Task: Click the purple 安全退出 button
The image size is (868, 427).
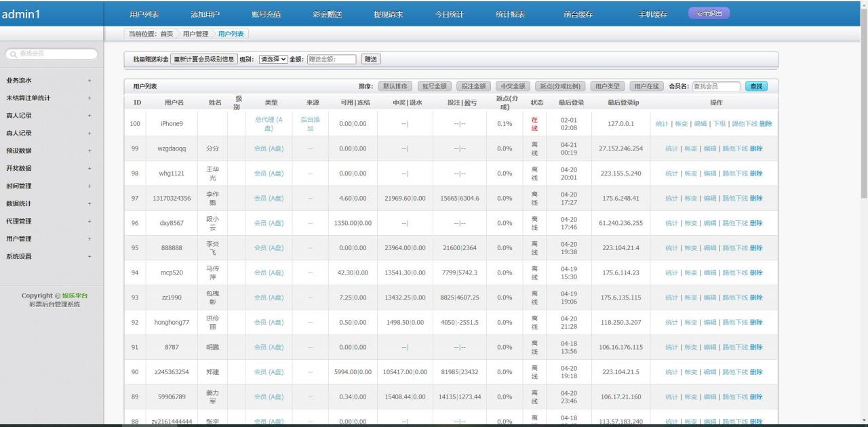Action: (709, 13)
